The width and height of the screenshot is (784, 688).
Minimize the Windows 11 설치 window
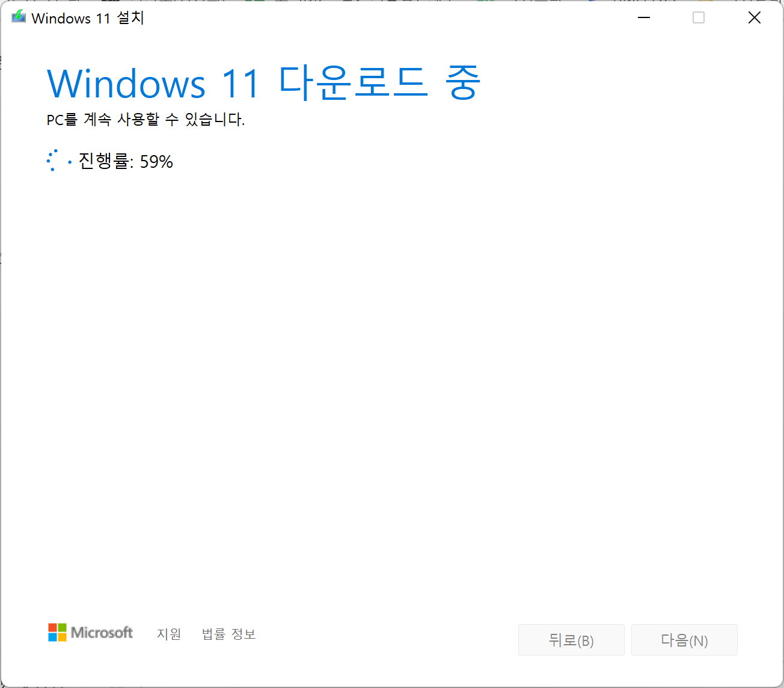coord(644,18)
